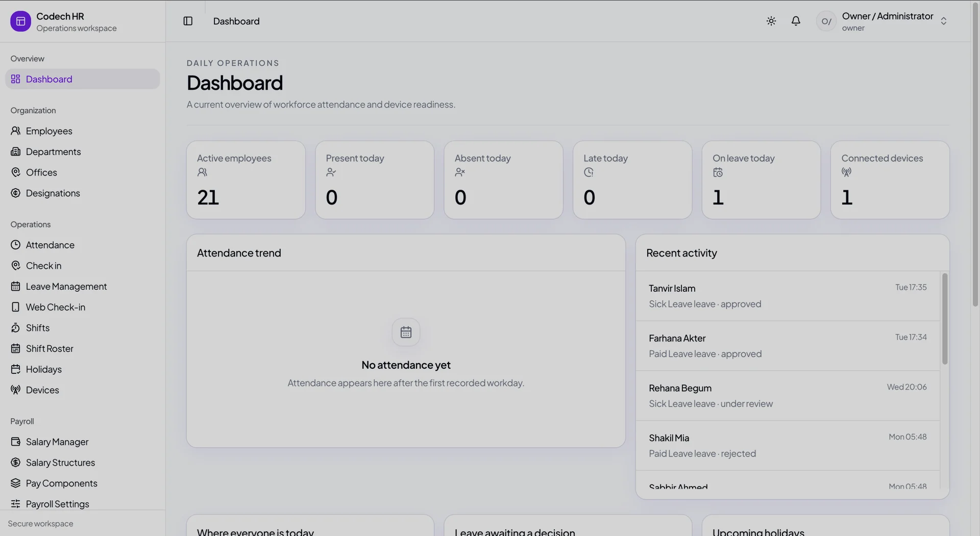Open Salary Manager

[x=83, y=442]
